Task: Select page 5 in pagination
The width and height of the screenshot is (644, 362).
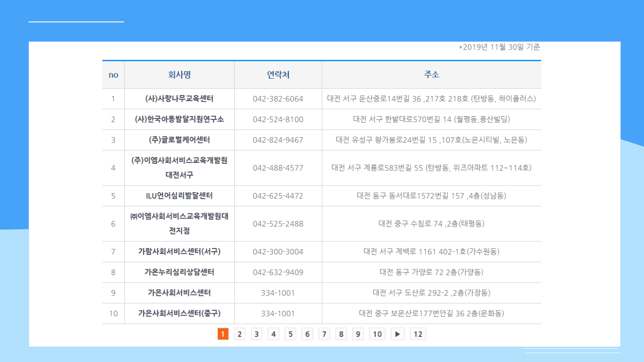Action: point(290,334)
